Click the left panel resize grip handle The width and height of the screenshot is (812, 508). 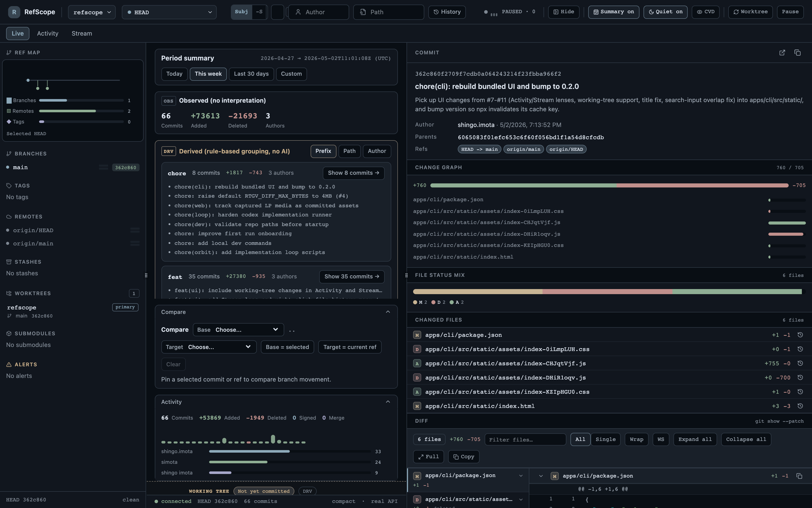(146, 276)
